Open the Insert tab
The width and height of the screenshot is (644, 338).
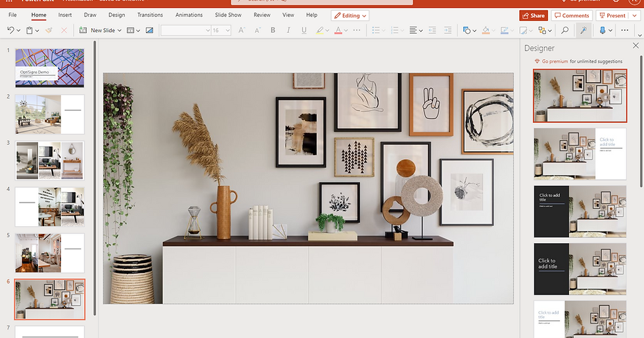point(65,15)
